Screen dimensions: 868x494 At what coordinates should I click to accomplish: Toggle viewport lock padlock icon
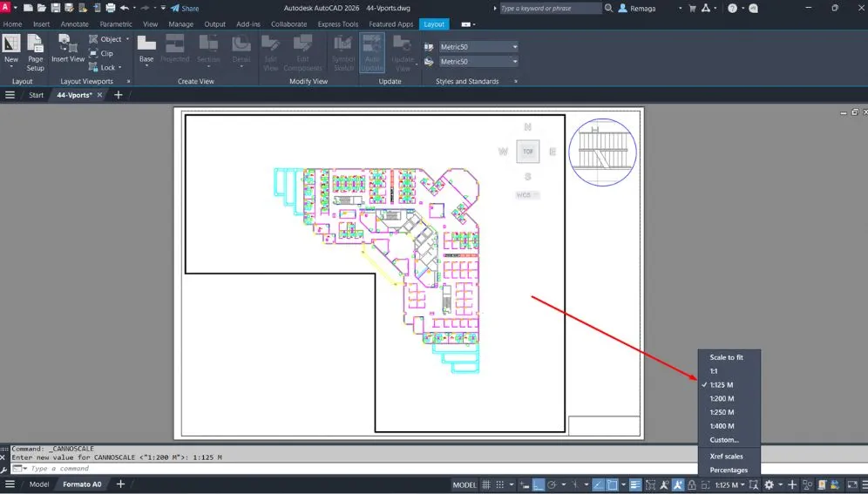pos(691,484)
